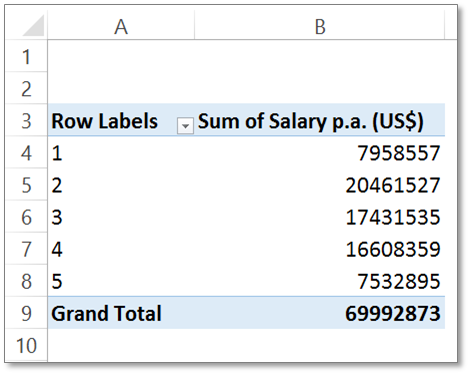This screenshot has width=469, height=374.
Task: Select row 10 header
Action: [27, 345]
